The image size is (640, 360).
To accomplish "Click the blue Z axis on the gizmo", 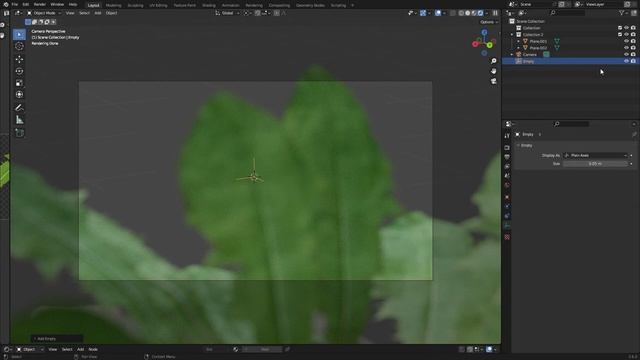I will click(484, 32).
